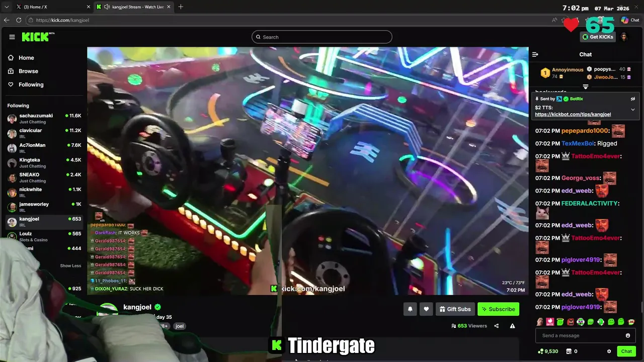Collapse following list with Show Less
The width and height of the screenshot is (644, 362).
tap(70, 265)
